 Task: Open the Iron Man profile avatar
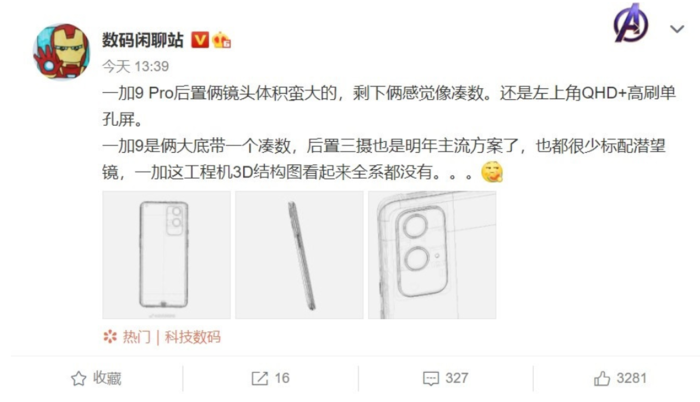point(62,51)
